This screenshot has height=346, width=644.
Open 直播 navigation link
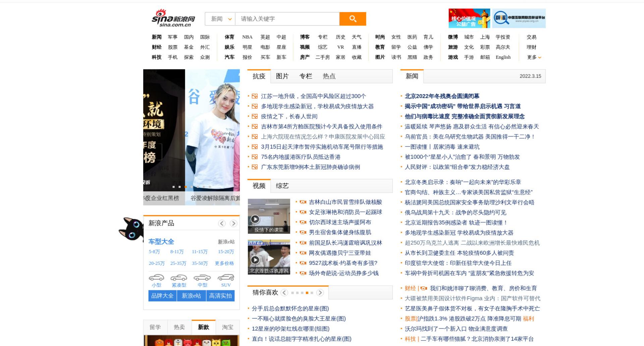click(357, 47)
